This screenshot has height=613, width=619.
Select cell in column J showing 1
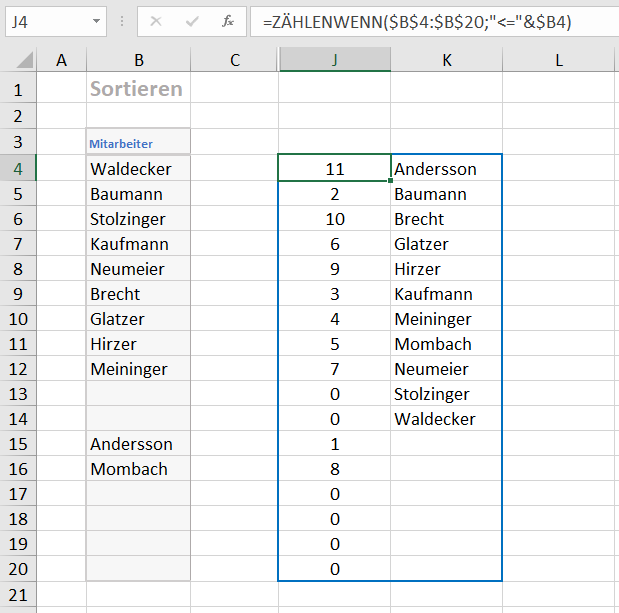click(x=335, y=444)
